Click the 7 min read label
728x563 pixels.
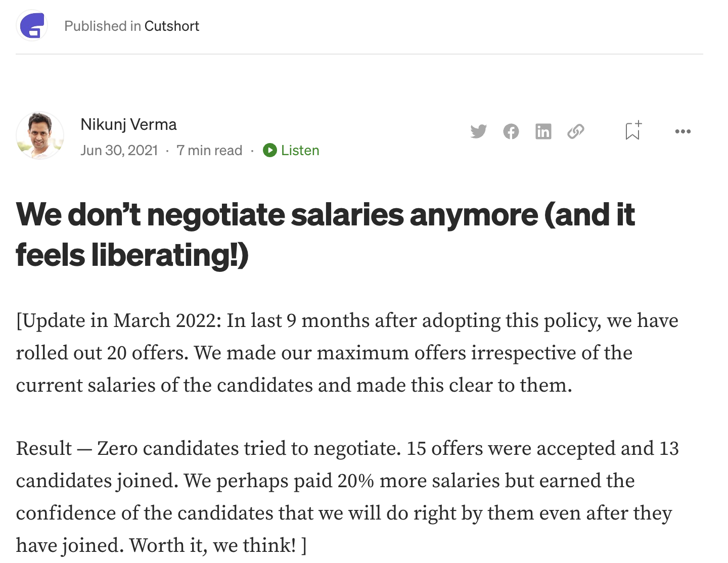coord(209,151)
